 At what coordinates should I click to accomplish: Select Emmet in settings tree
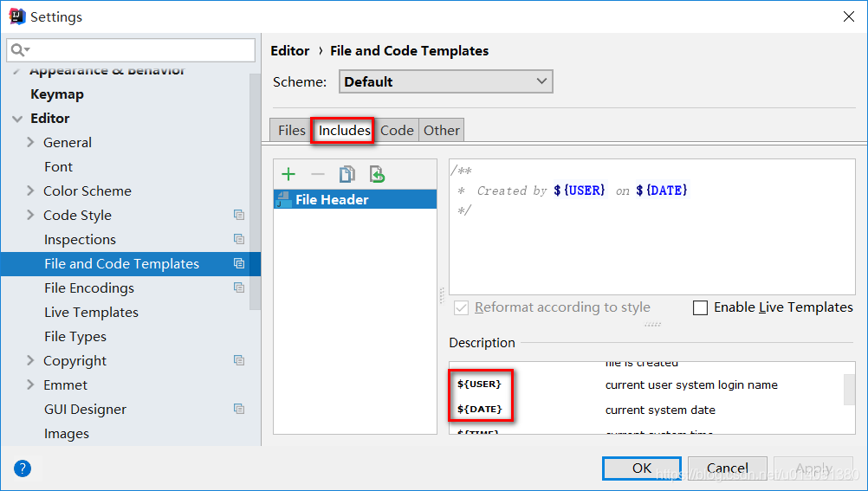pyautogui.click(x=65, y=384)
